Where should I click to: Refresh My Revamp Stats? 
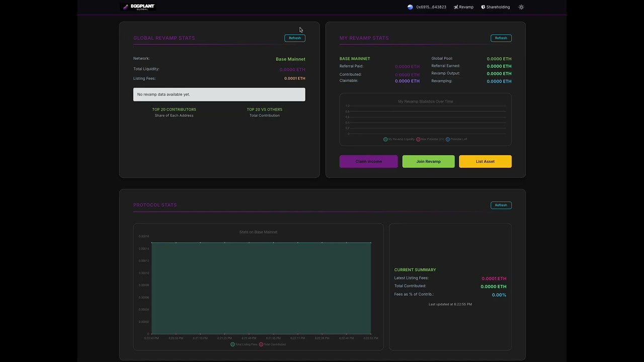(501, 38)
